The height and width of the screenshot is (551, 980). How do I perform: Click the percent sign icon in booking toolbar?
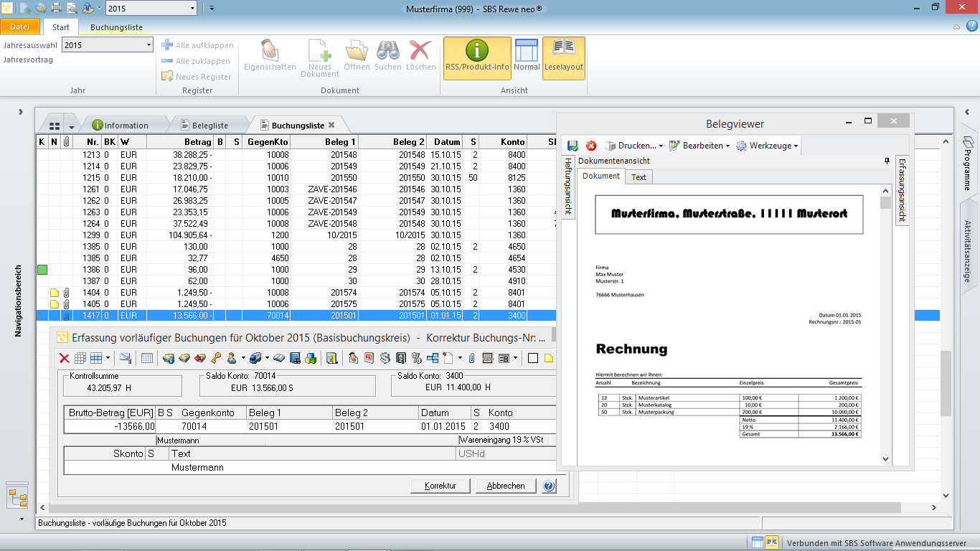tap(416, 358)
